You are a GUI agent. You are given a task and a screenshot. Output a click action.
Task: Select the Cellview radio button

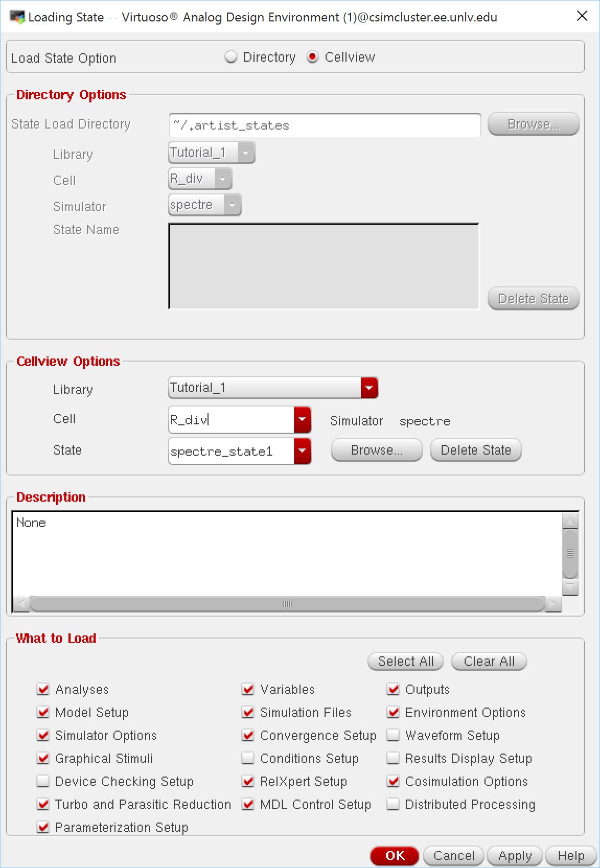pyautogui.click(x=313, y=57)
